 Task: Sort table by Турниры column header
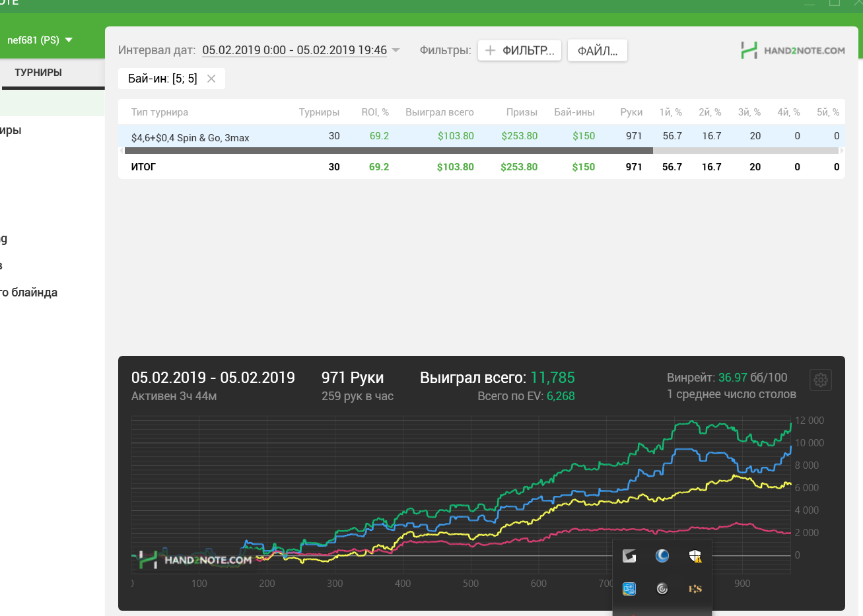(319, 112)
